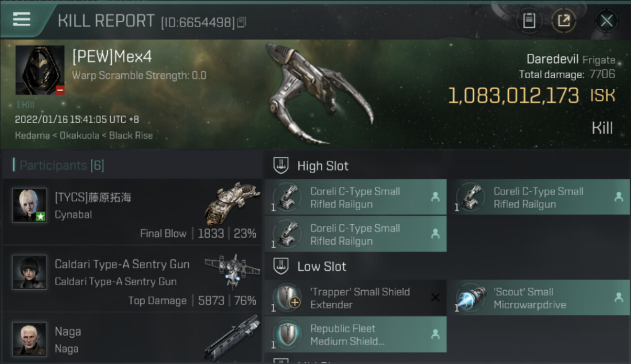The width and height of the screenshot is (631, 364).
Task: Toggle person icon on Republic Fleet Shield row
Action: 435,334
